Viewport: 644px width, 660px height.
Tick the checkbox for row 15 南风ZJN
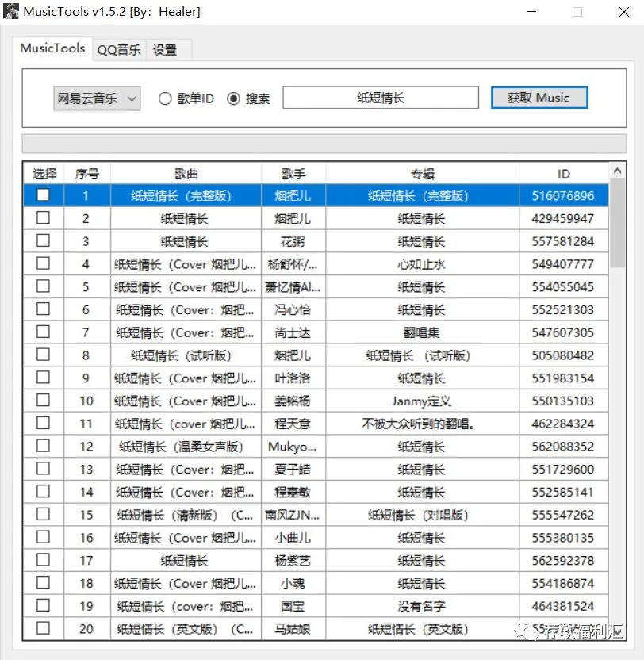43,514
